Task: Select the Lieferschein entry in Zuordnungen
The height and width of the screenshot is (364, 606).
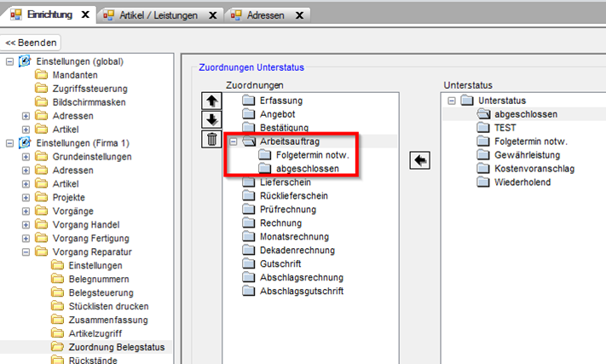Action: tap(285, 182)
